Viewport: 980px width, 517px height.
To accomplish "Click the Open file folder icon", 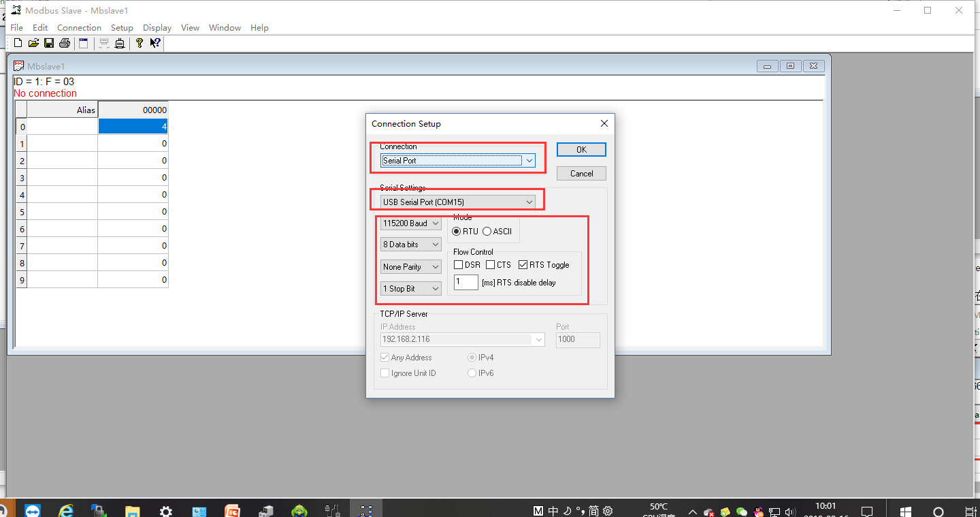I will [33, 43].
